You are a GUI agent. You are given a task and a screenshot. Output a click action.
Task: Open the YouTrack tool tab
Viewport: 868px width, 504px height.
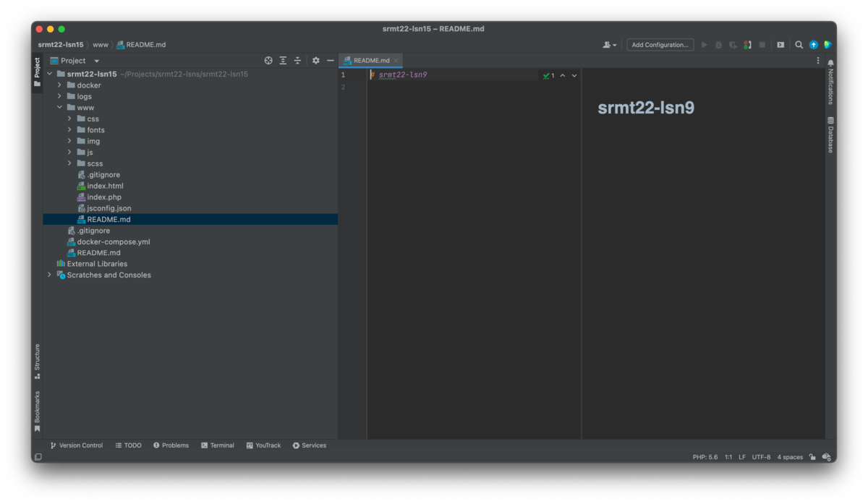tap(263, 445)
